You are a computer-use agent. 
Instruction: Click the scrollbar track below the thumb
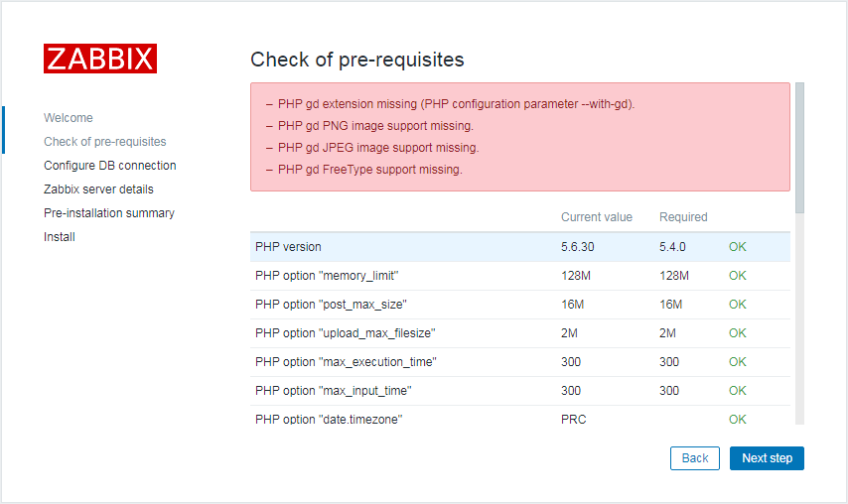pyautogui.click(x=800, y=318)
